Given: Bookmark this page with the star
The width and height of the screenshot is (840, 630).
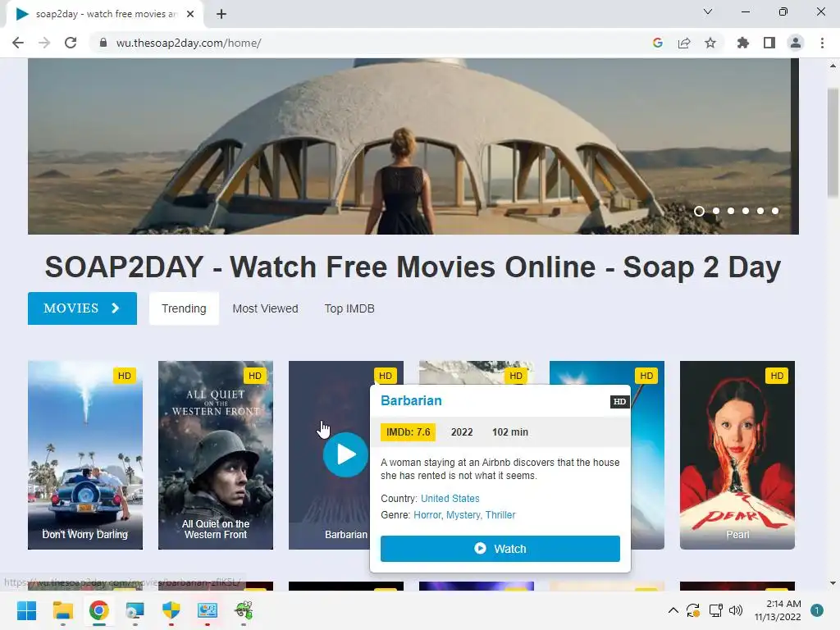Looking at the screenshot, I should [710, 43].
